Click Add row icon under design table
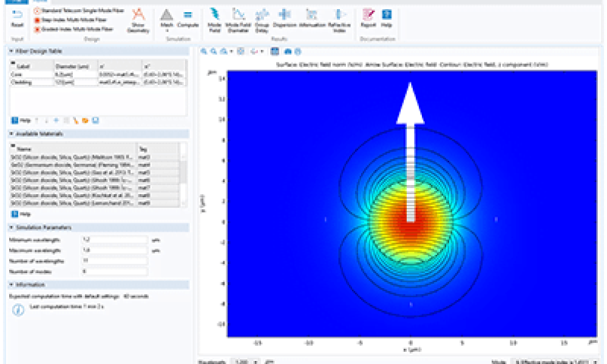This screenshot has width=607, height=364. coord(56,120)
